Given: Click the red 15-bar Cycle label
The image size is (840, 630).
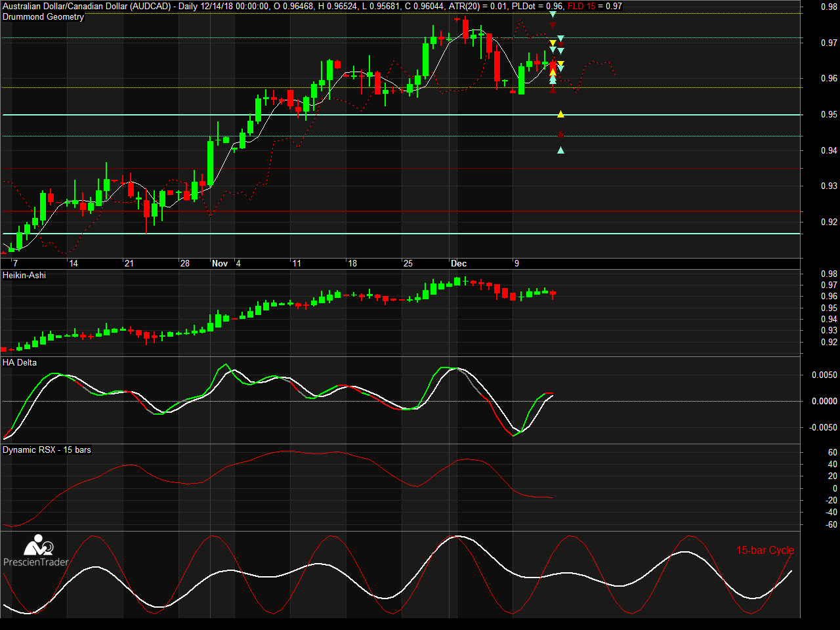Looking at the screenshot, I should tap(765, 550).
